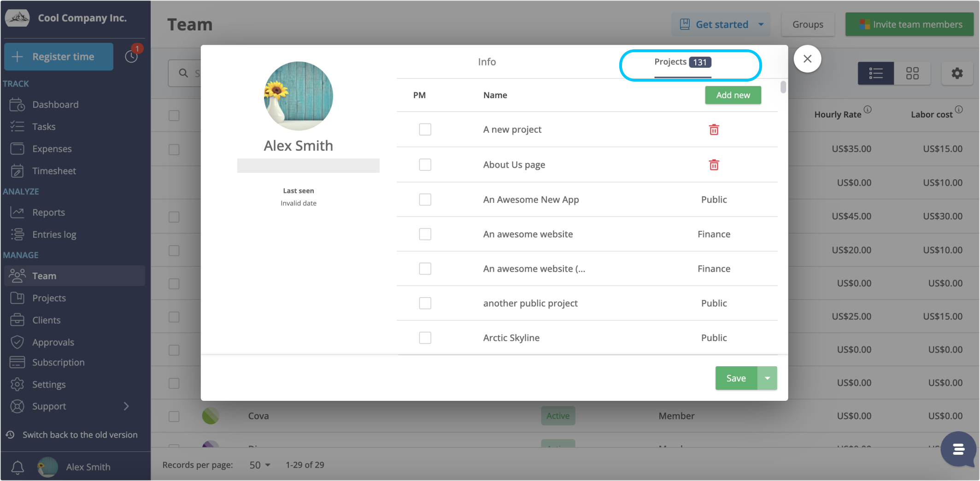Expand the Save button dropdown arrow
Image resolution: width=980 pixels, height=481 pixels.
767,378
